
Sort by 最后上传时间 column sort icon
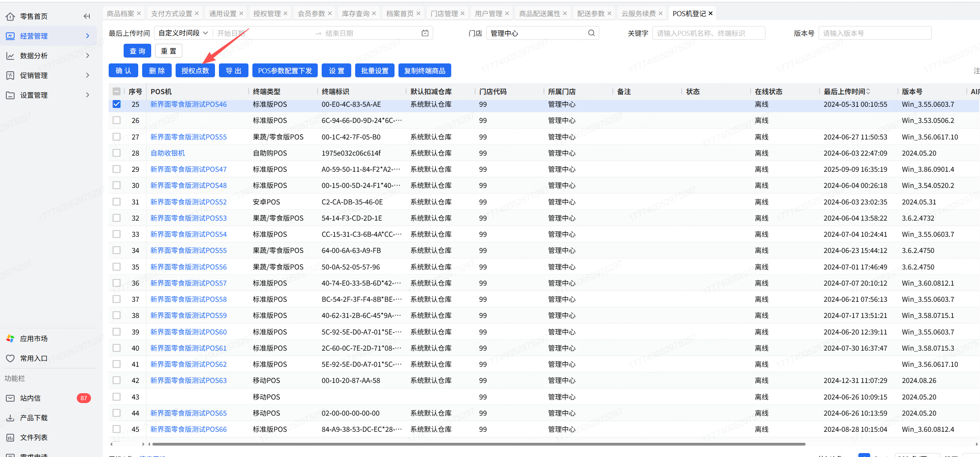tap(868, 91)
